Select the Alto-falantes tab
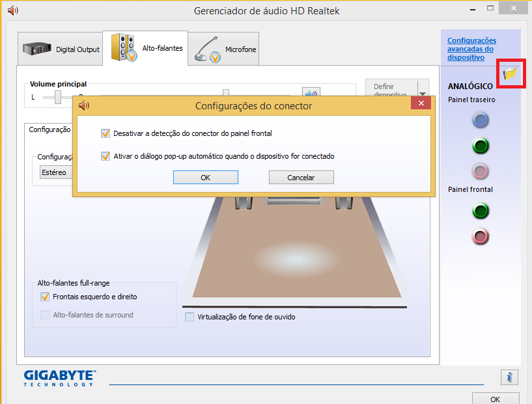Viewport: 532px width, 404px height. point(145,48)
